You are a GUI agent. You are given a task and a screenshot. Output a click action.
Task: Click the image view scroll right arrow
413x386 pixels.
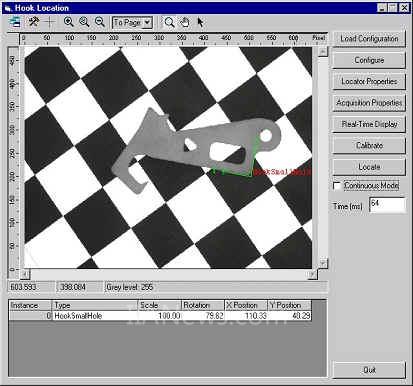click(312, 274)
